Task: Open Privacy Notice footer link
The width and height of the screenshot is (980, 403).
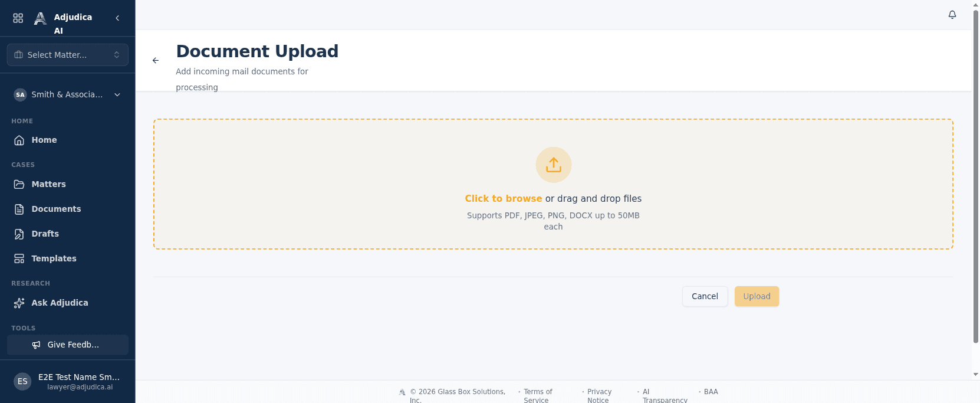Action: (x=599, y=396)
